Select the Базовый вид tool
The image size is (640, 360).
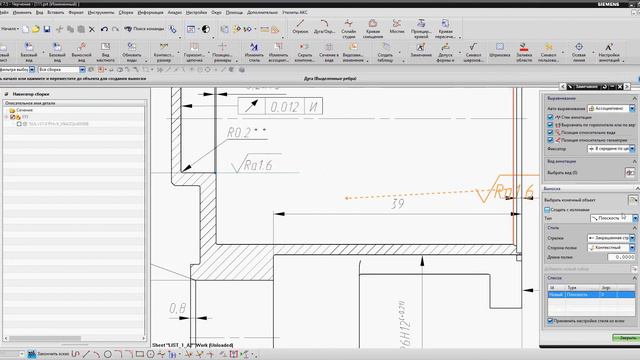(29, 52)
